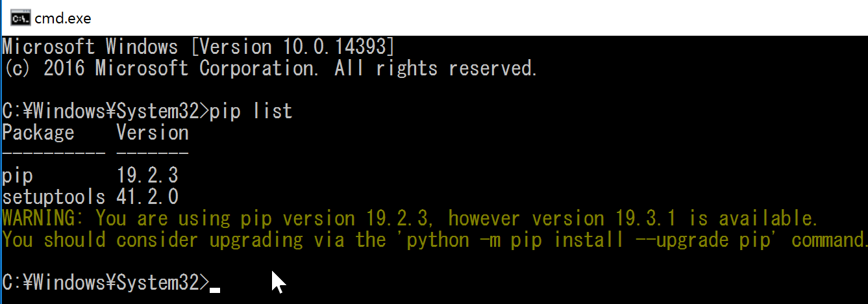
Task: Click the dashed separator under Version
Action: tap(153, 154)
